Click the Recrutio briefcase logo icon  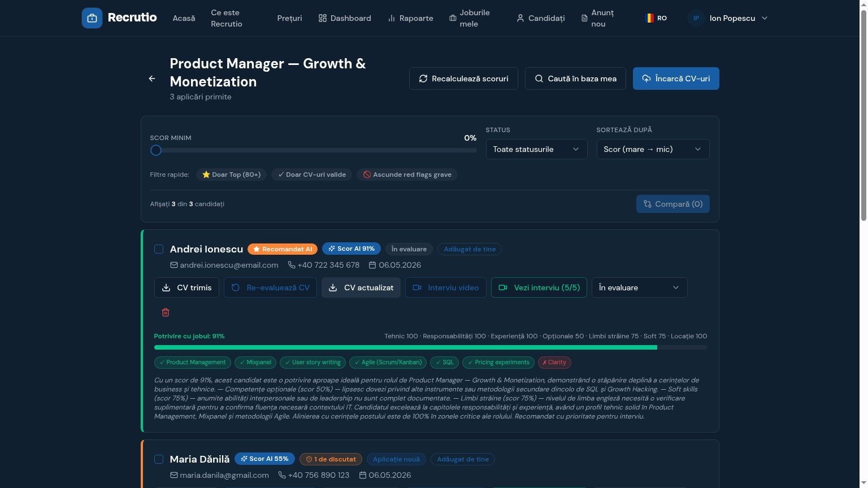[92, 18]
